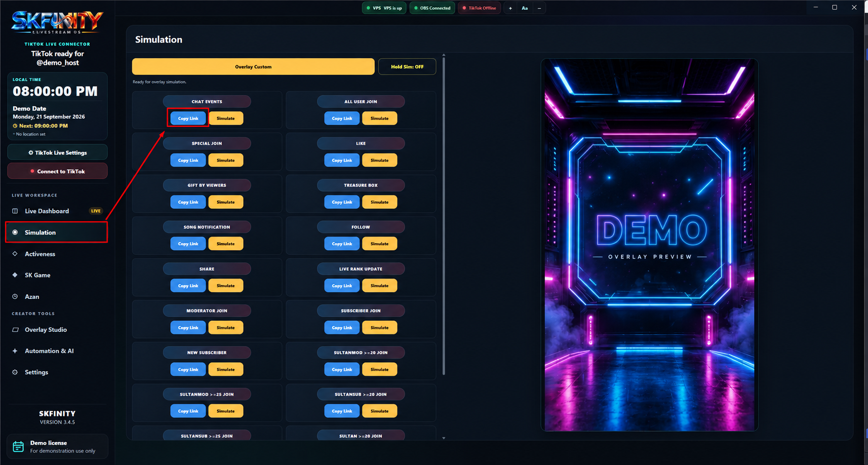Viewport: 868px width, 465px height.
Task: Click the SKFINITY logo
Action: pyautogui.click(x=57, y=22)
